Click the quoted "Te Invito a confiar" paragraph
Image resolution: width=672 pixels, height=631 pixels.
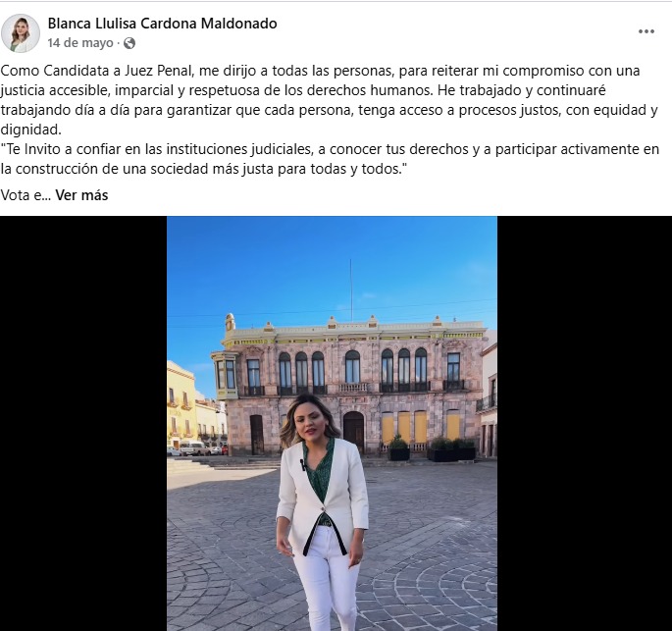330,159
